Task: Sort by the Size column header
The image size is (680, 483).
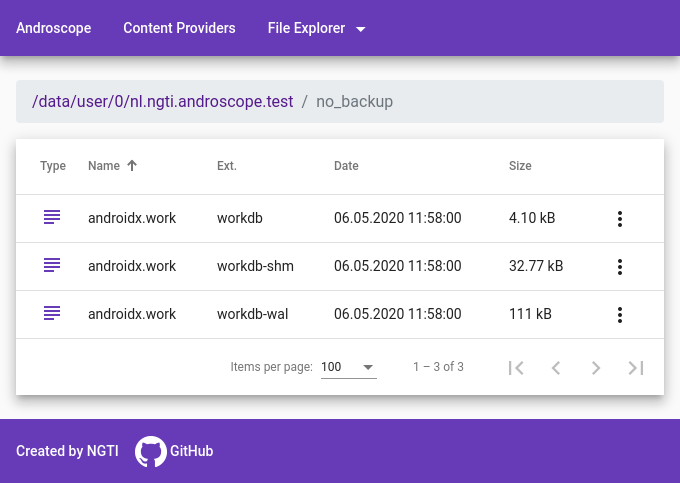Action: coord(520,166)
